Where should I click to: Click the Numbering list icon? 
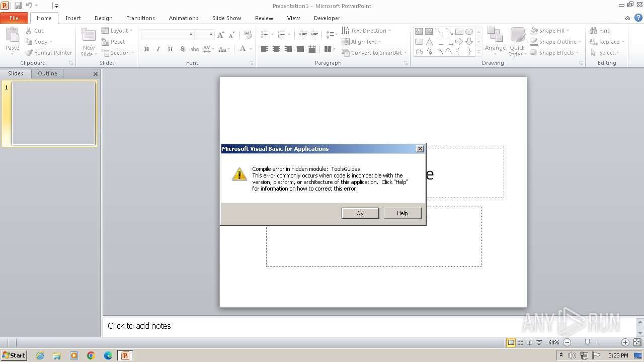(x=281, y=35)
